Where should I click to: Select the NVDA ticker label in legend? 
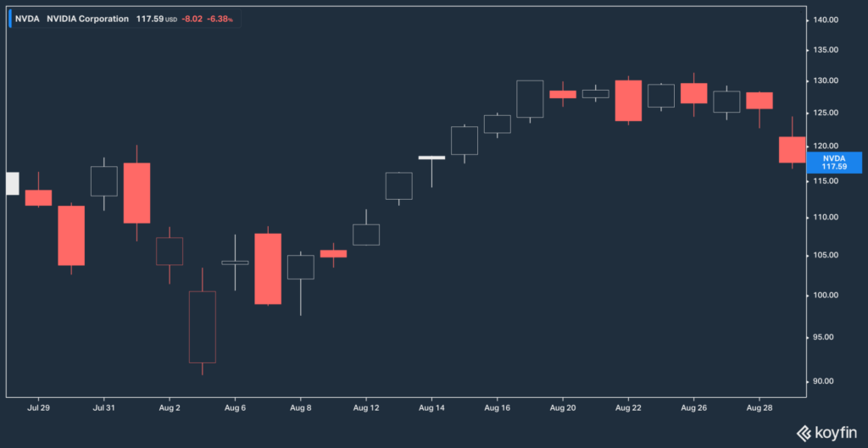[27, 18]
